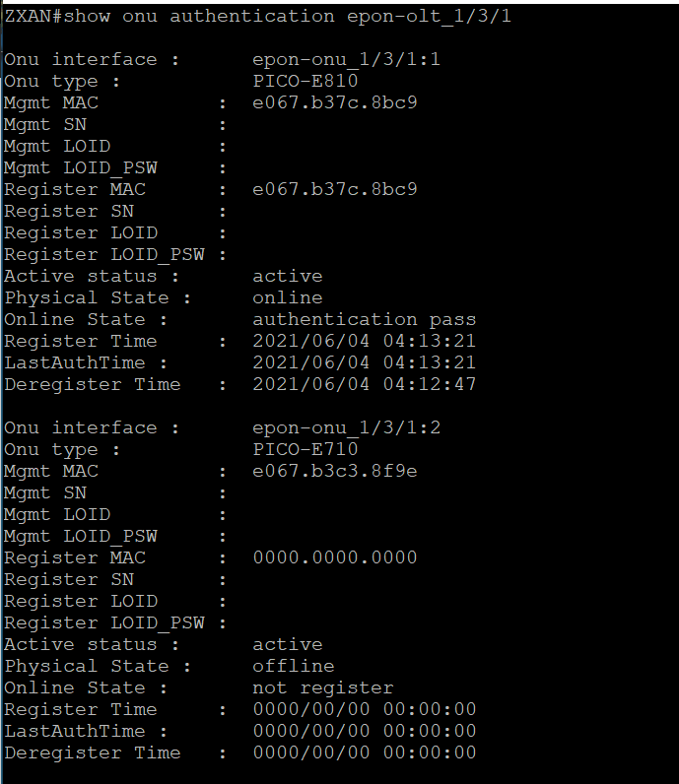The image size is (679, 784).
Task: Click the Mgmt MAC value e067.b3c3.8f9e
Action: coord(335,471)
